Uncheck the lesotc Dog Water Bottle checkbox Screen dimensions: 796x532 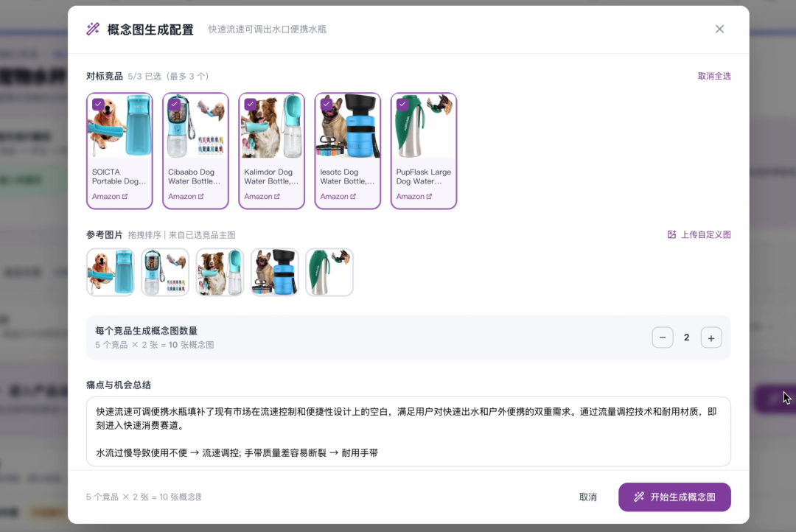point(327,104)
